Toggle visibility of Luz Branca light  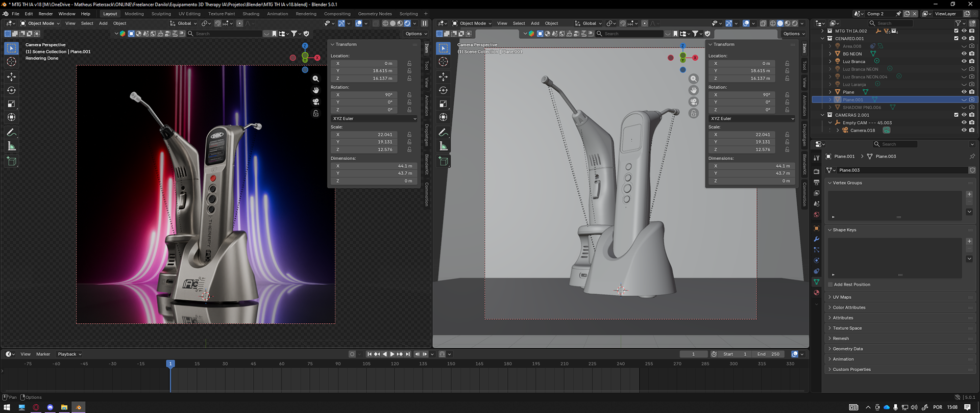(x=964, y=61)
